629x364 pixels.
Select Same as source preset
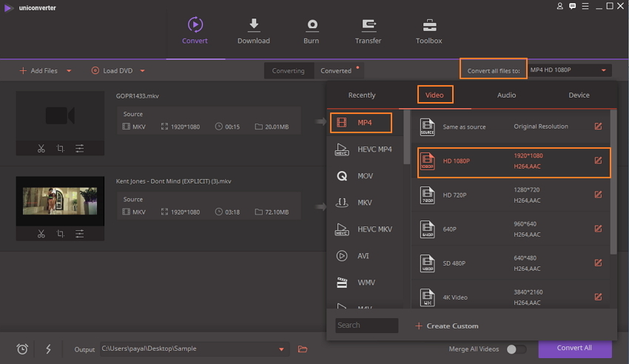[511, 127]
